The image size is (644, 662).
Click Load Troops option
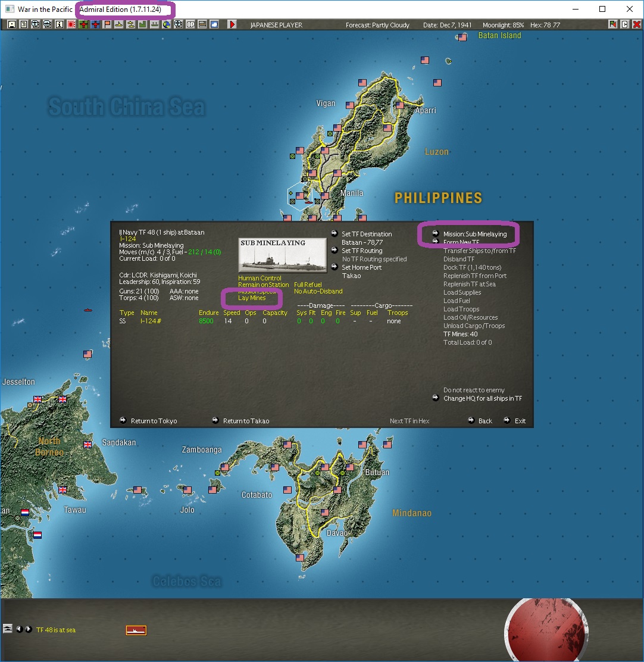tap(461, 309)
